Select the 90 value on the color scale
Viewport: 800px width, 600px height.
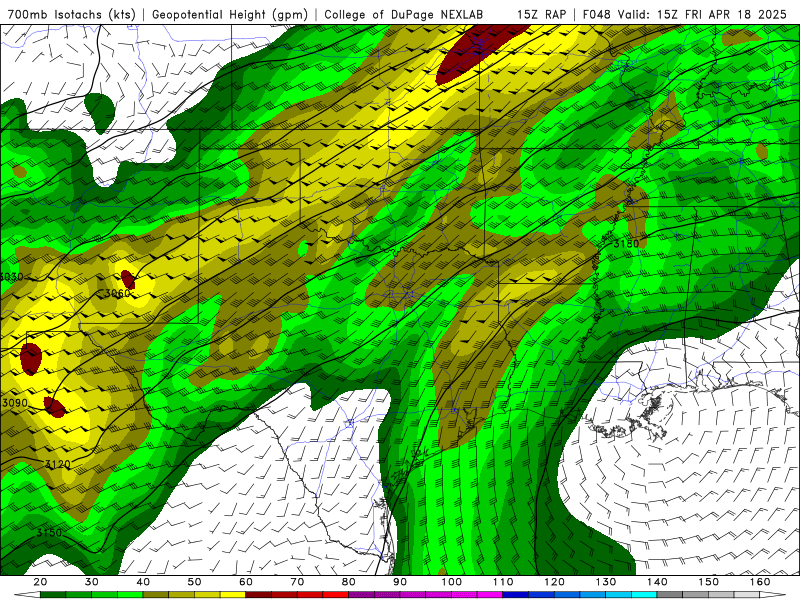[401, 582]
